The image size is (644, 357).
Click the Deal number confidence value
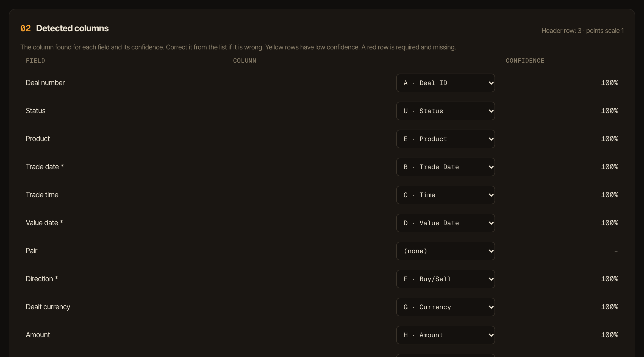pos(609,83)
